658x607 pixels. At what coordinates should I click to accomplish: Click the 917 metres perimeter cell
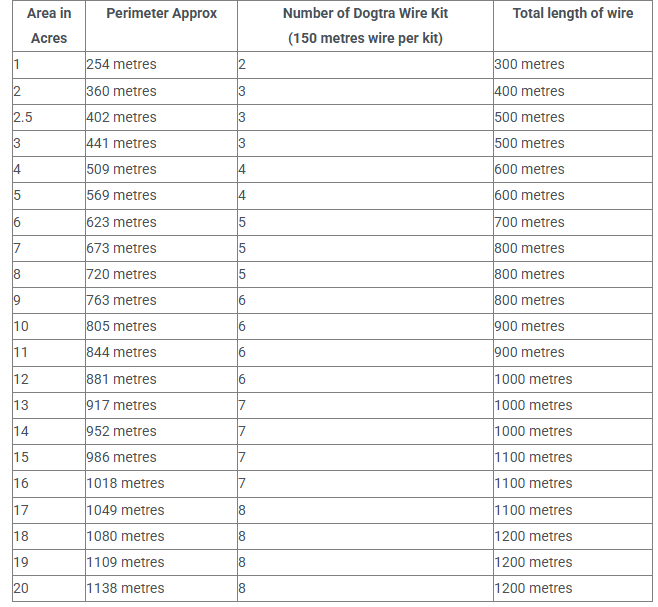[x=122, y=405]
